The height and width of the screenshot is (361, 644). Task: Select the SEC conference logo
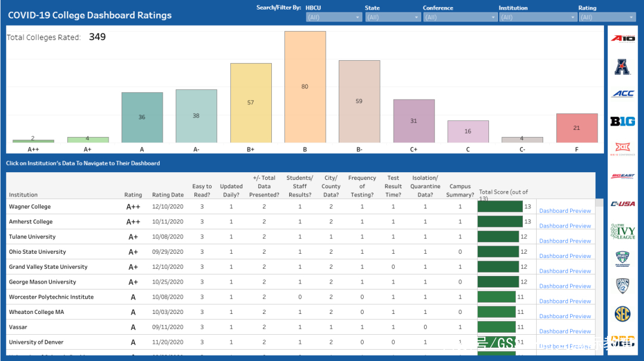[x=623, y=314]
